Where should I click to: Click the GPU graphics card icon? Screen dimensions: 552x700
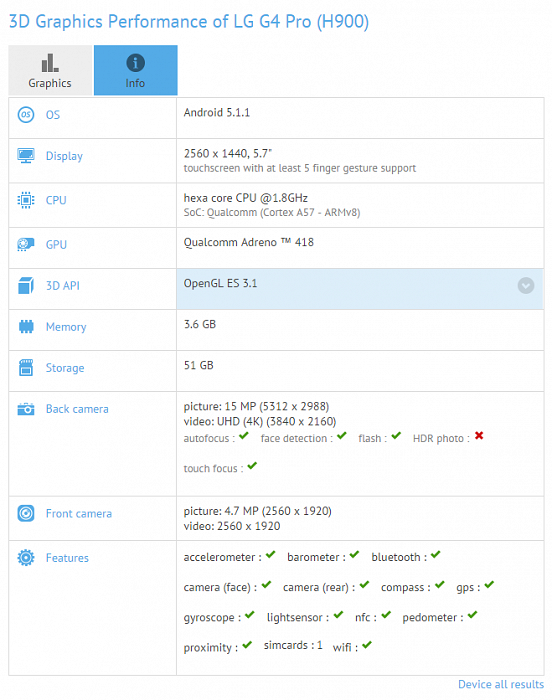[x=26, y=244]
